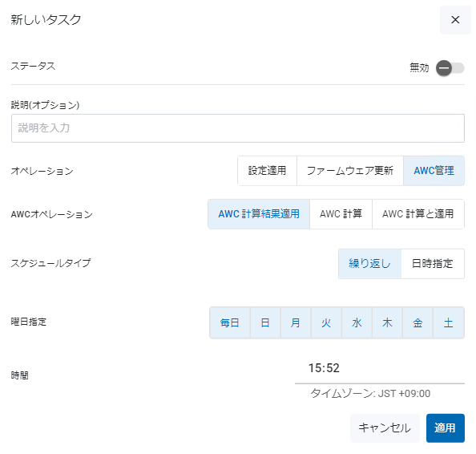The image size is (476, 454).
Task: Toggle Wednesday 水 in day selection
Action: click(x=357, y=322)
